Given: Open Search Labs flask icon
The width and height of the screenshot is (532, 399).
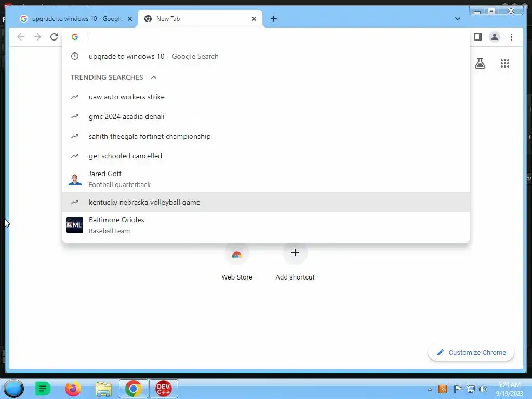Looking at the screenshot, I should point(480,63).
